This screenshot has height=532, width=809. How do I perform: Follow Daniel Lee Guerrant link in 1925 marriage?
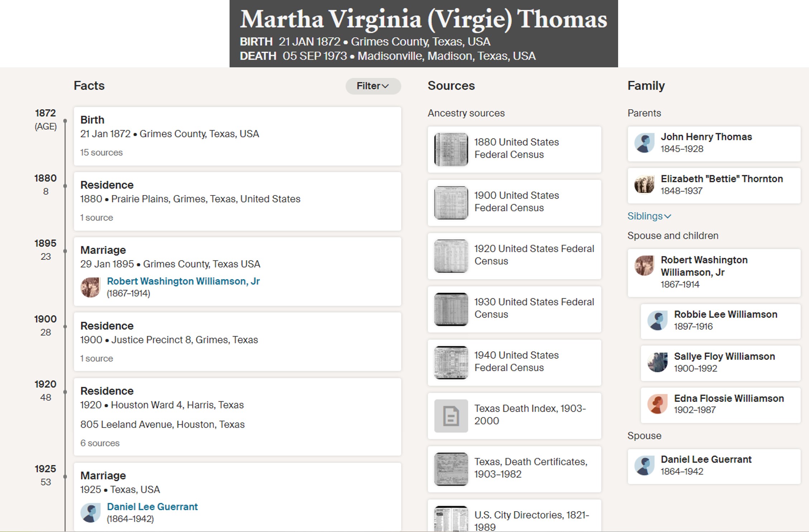pyautogui.click(x=152, y=507)
